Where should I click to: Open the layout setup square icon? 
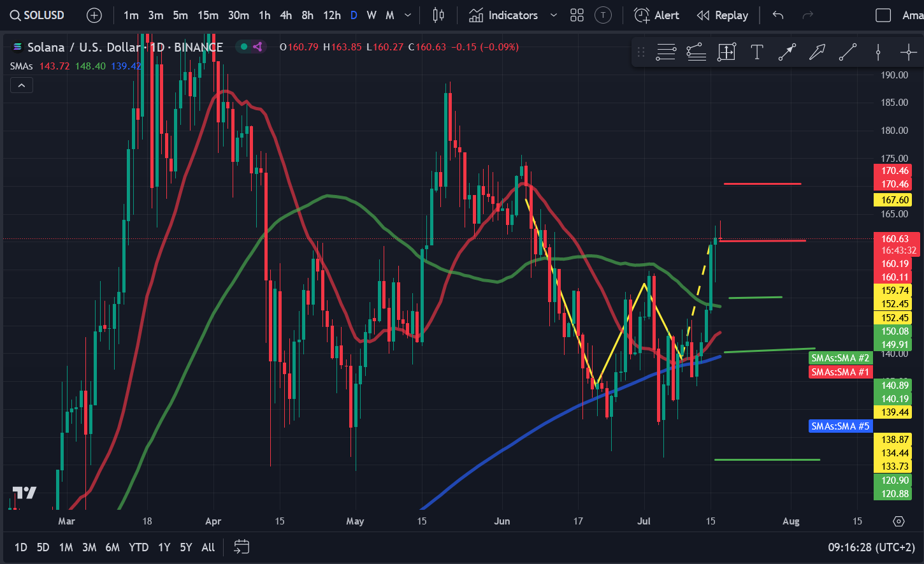883,15
